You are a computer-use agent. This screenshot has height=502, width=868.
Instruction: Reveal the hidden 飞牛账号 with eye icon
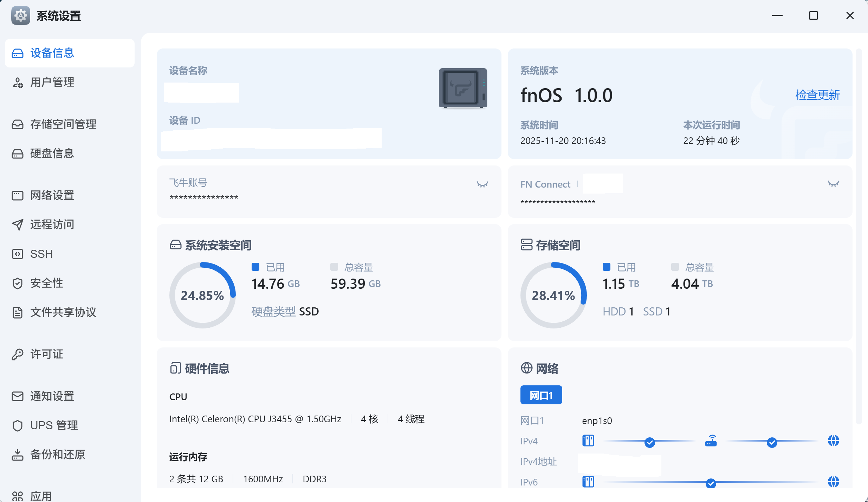[482, 184]
